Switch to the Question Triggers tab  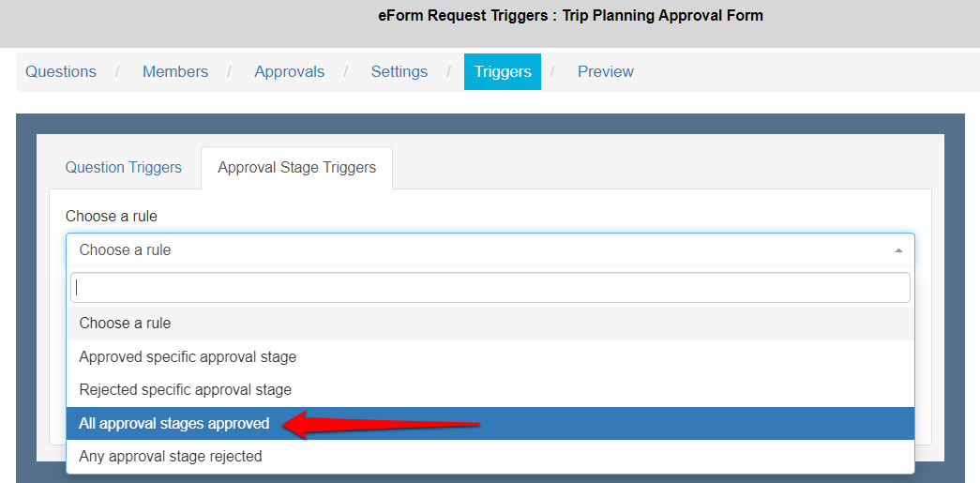click(x=124, y=168)
